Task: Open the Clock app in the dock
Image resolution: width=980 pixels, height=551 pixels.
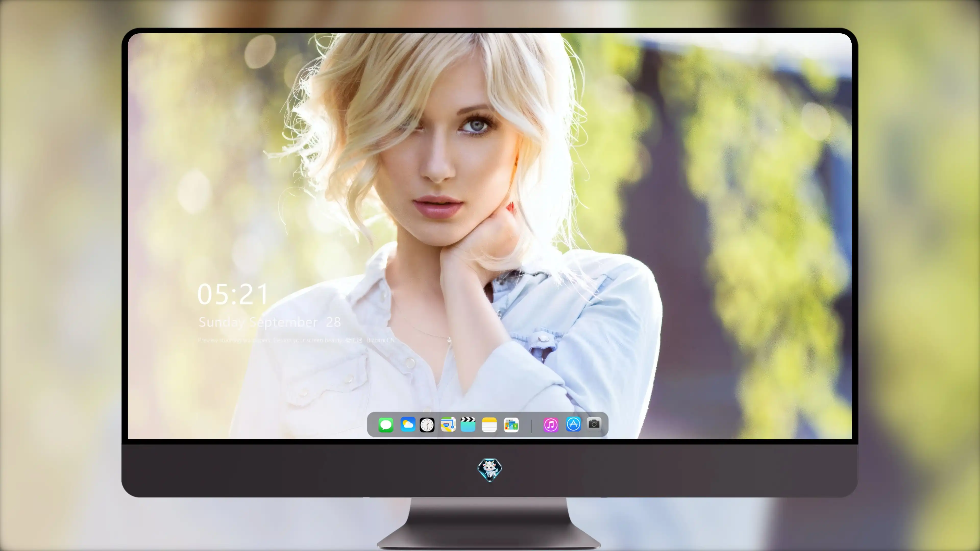Action: 427,425
